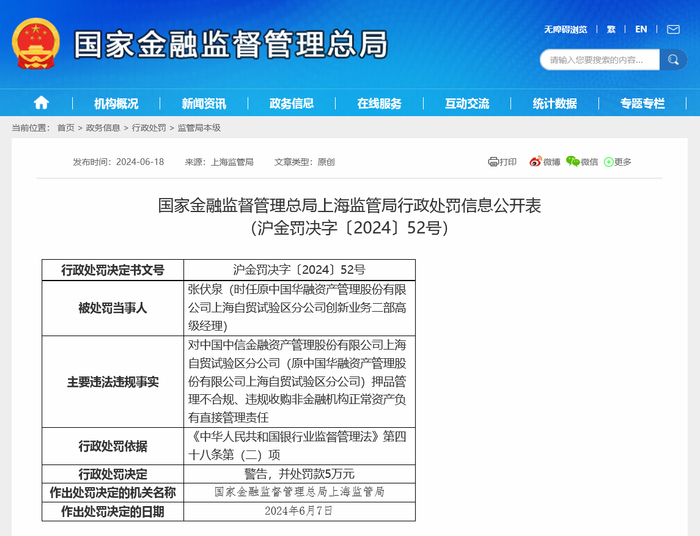Open the 互动交流 menu
700x536 pixels.
467,104
